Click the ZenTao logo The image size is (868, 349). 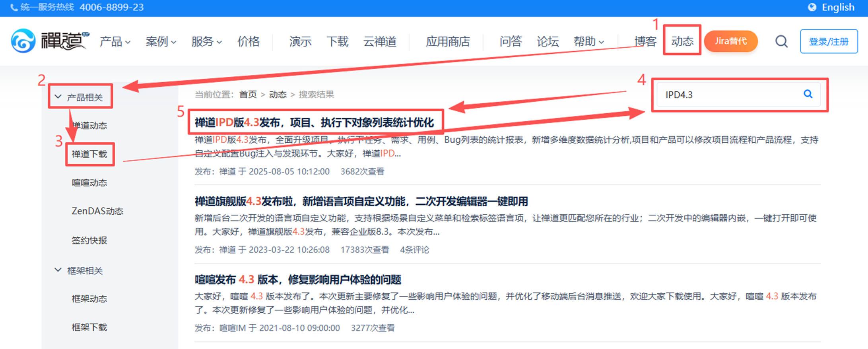pos(50,41)
